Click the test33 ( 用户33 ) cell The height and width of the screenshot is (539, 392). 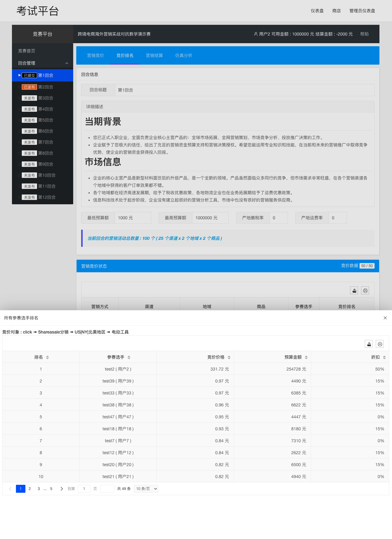[118, 393]
